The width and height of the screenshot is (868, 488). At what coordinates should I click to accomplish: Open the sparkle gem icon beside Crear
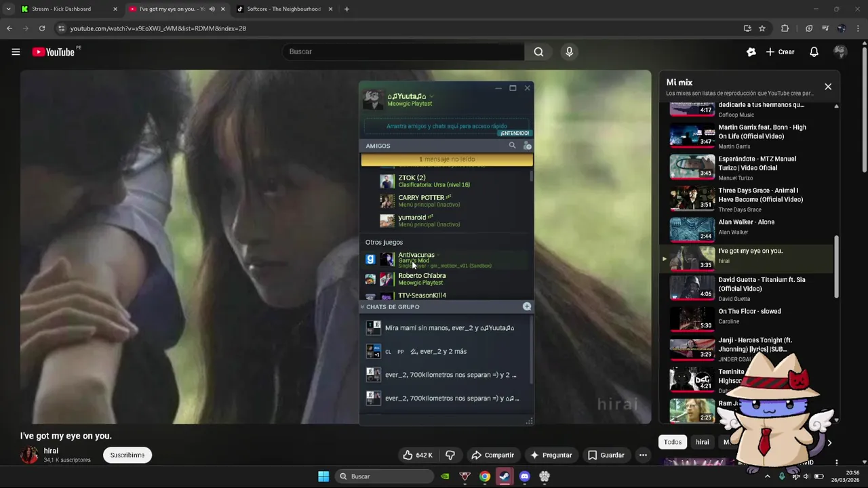pyautogui.click(x=751, y=52)
